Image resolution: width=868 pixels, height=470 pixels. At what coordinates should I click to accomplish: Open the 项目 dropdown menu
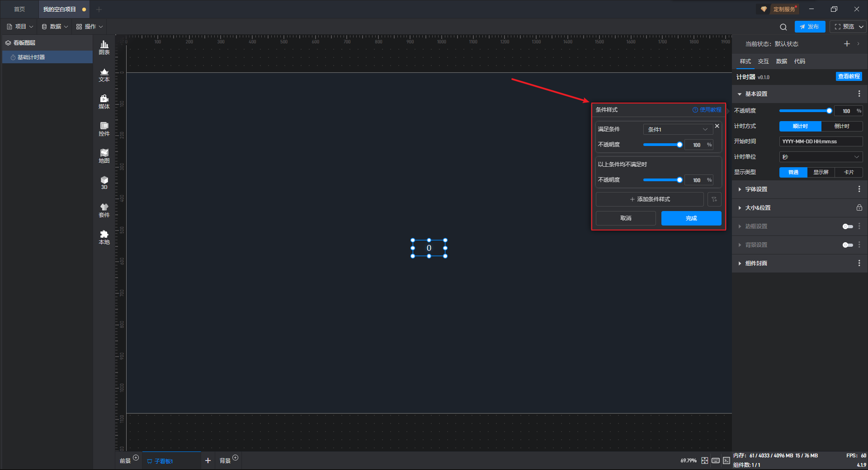20,27
